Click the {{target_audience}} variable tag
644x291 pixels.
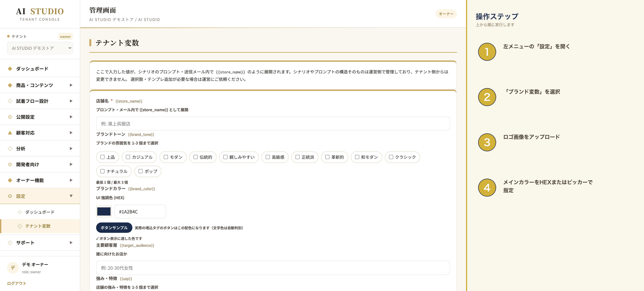pos(137,245)
